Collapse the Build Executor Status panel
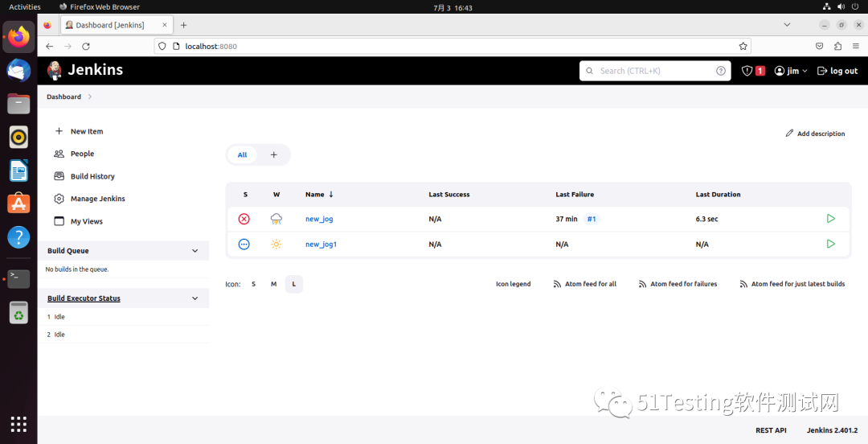The width and height of the screenshot is (868, 444). click(x=194, y=298)
